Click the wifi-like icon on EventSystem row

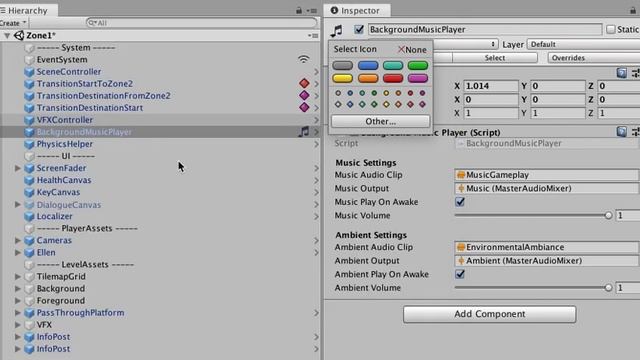click(303, 59)
